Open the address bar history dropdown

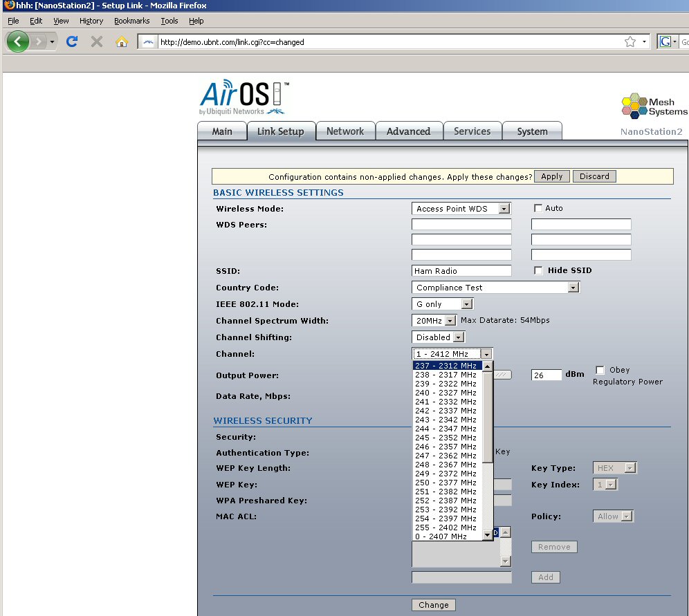coord(644,41)
